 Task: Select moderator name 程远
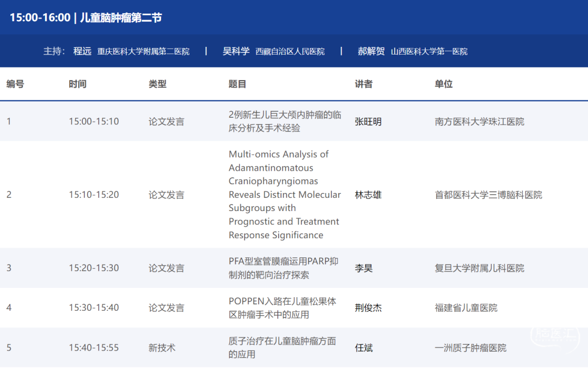click(x=82, y=51)
